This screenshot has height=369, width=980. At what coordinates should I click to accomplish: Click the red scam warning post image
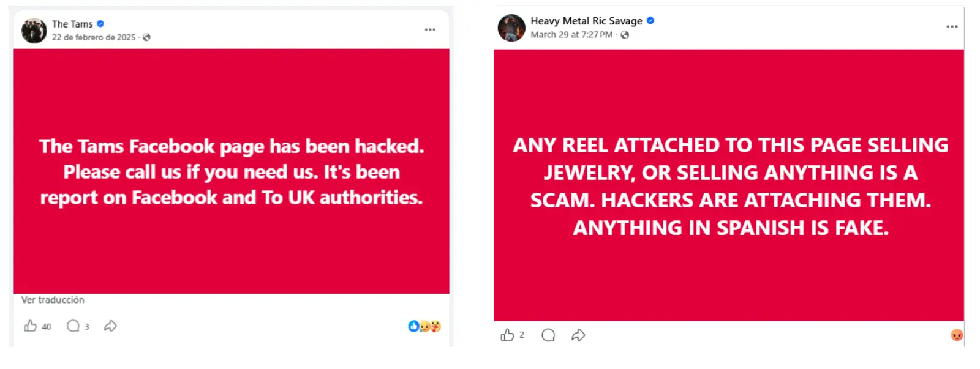(729, 185)
